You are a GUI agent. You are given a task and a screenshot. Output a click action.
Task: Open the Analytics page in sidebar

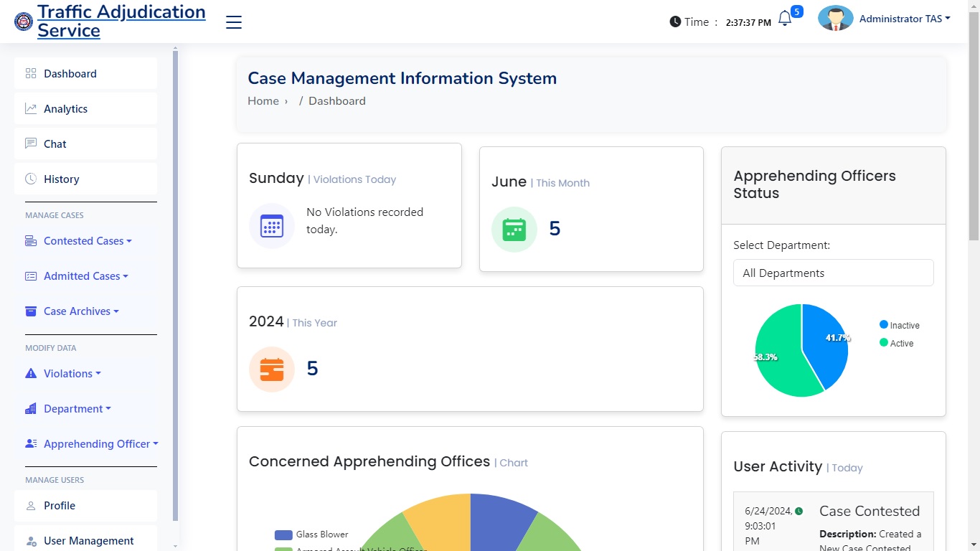pyautogui.click(x=65, y=109)
